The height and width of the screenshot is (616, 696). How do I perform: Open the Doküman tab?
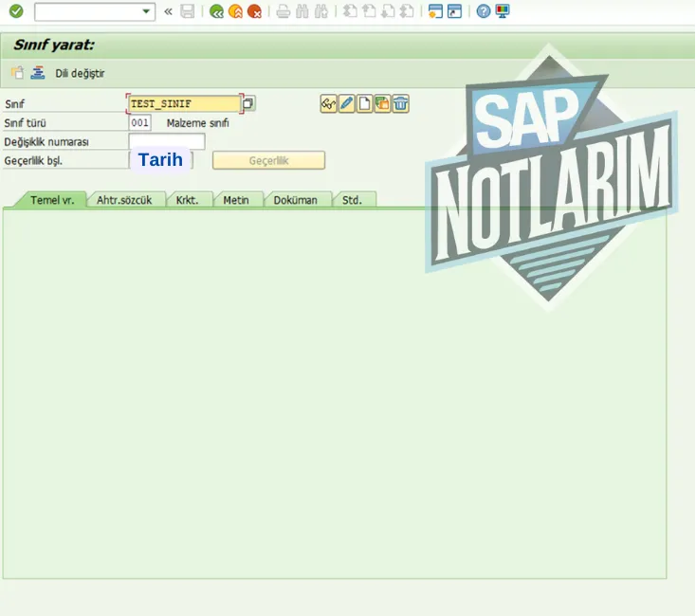(x=295, y=200)
